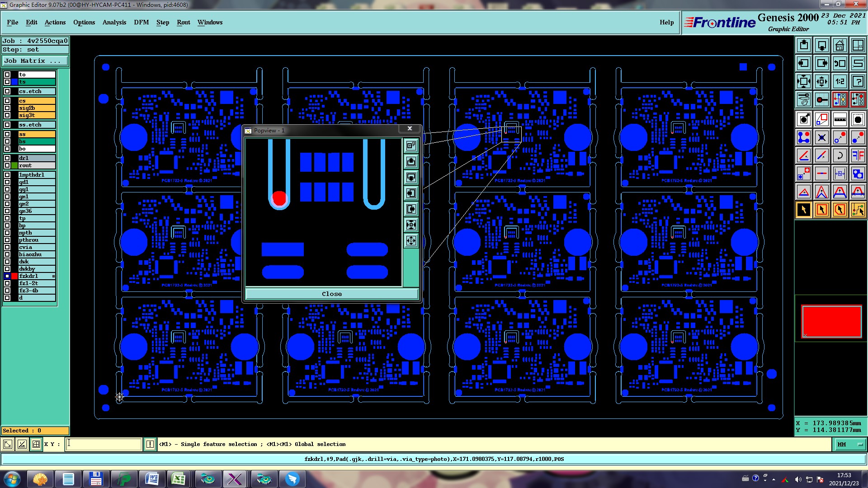Viewport: 868px width, 488px height.
Task: Open the DFM menu
Action: pyautogui.click(x=141, y=22)
